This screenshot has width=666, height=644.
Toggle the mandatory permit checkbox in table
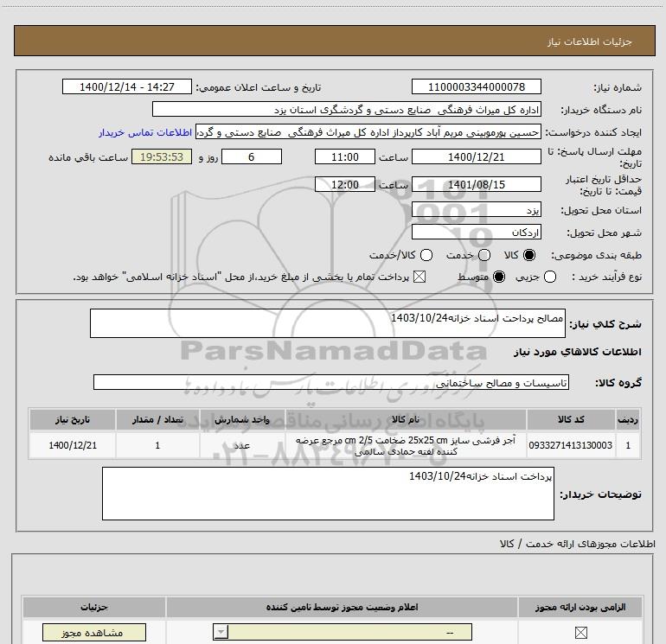click(x=580, y=633)
